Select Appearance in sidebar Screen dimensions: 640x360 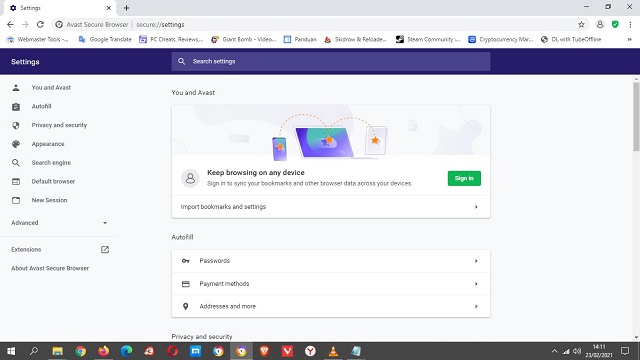coord(48,144)
